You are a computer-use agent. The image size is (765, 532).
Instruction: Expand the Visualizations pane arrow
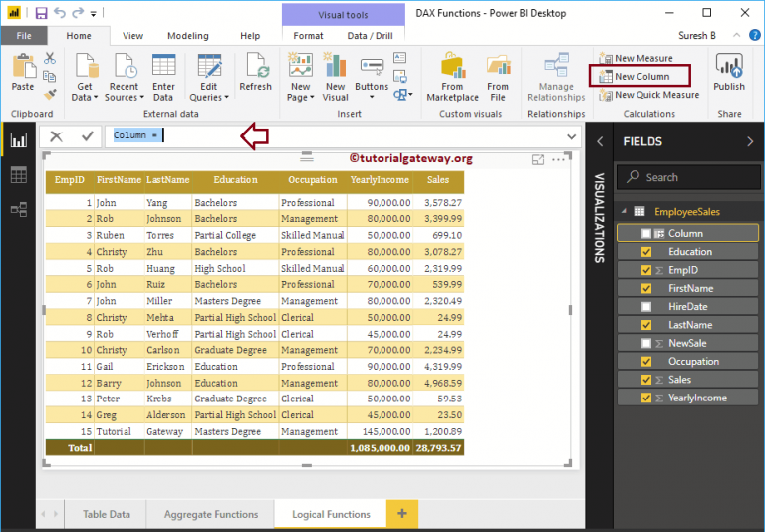point(600,142)
